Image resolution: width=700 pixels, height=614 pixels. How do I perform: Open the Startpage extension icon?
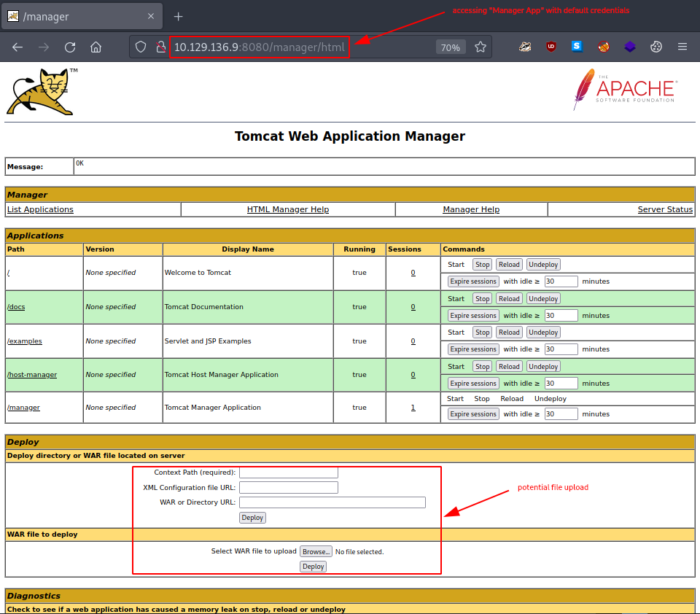coord(577,46)
